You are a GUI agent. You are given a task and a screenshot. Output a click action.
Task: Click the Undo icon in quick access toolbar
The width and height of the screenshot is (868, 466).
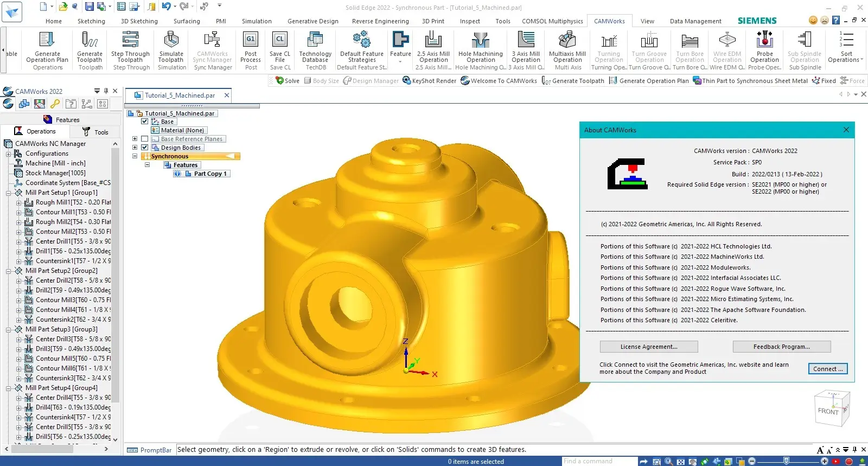pos(166,7)
